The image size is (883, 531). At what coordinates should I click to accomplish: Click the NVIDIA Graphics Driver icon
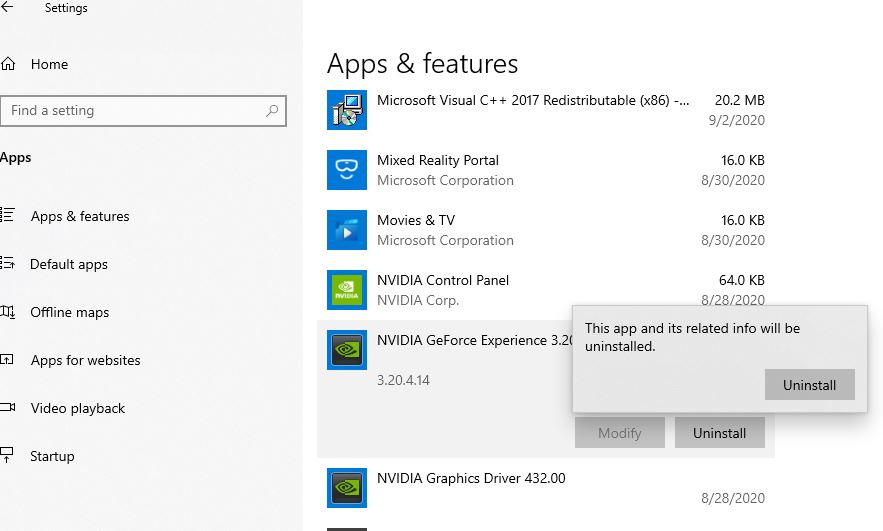[347, 488]
